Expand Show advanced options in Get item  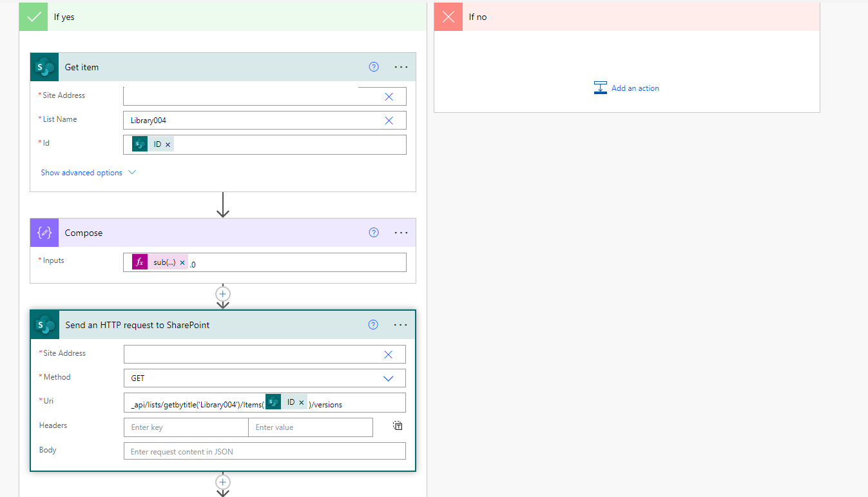[88, 173]
